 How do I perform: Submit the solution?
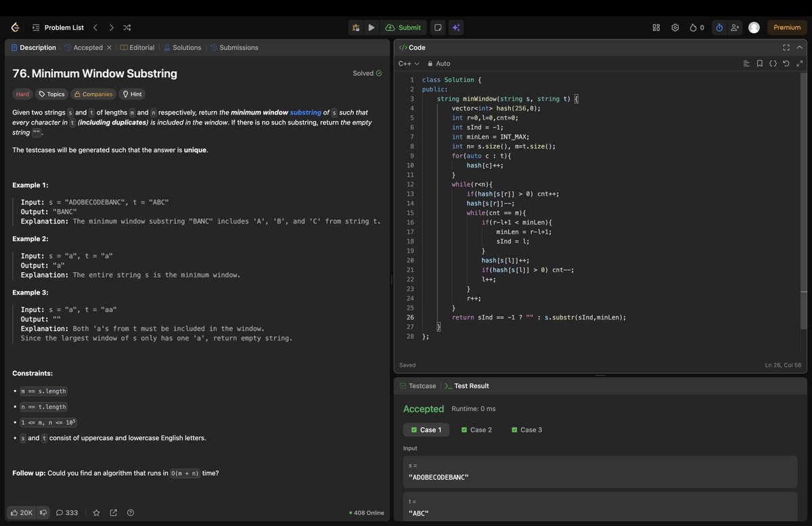(x=403, y=28)
